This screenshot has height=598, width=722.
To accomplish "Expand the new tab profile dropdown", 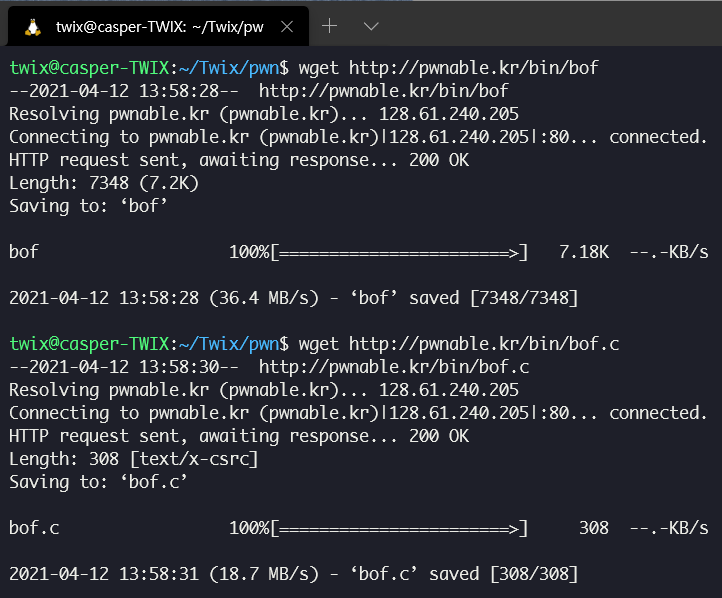I will click(371, 26).
